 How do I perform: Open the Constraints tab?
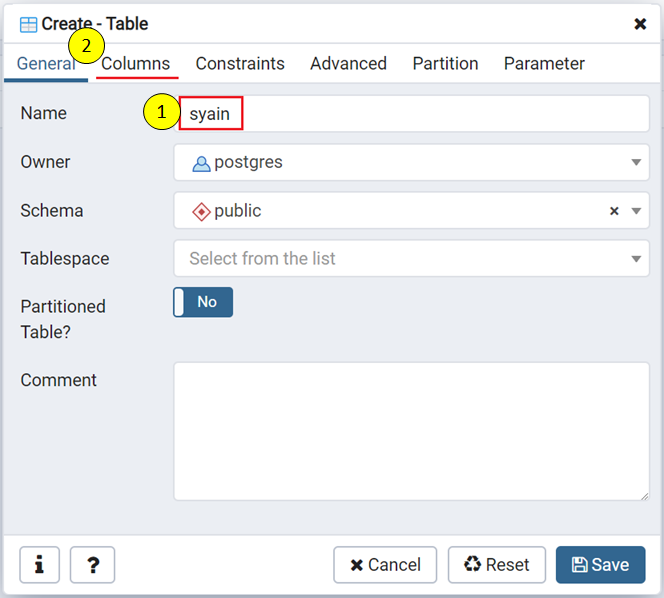tap(240, 63)
